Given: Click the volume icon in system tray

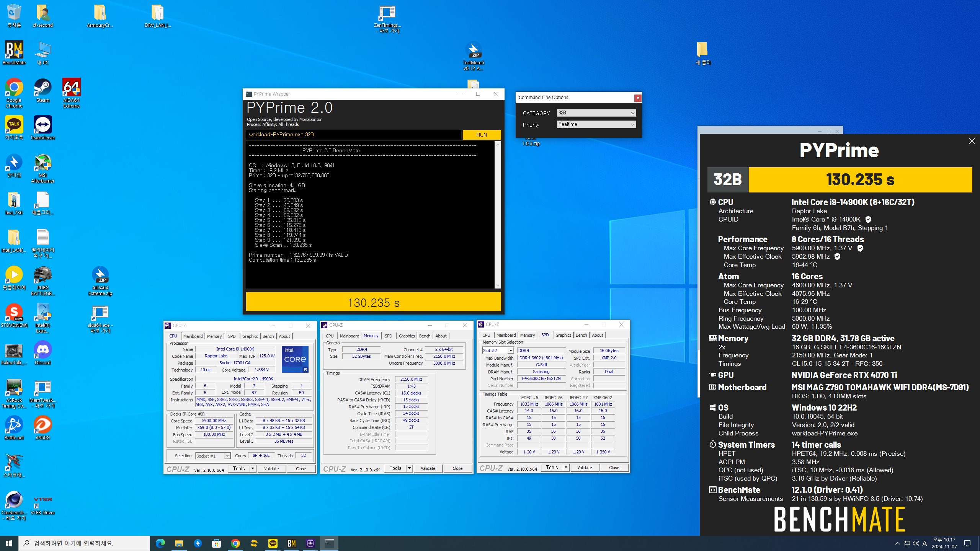Looking at the screenshot, I should [x=916, y=543].
